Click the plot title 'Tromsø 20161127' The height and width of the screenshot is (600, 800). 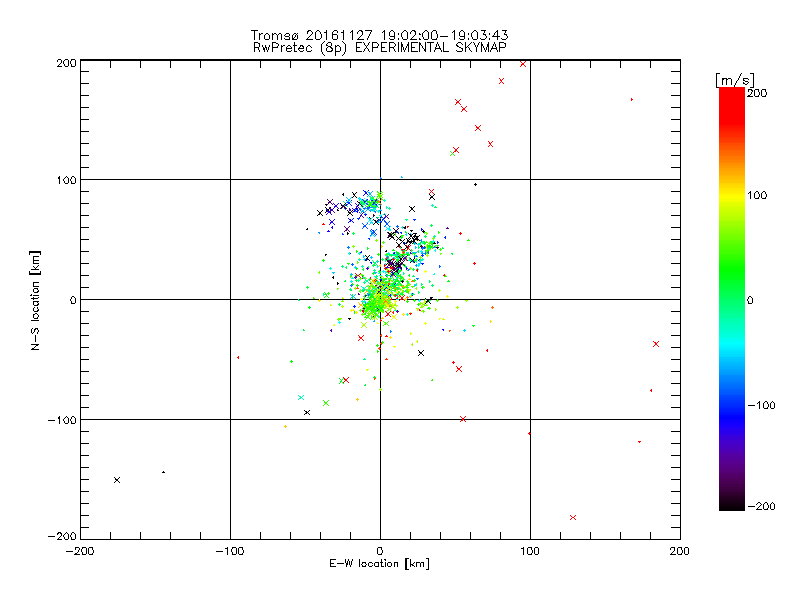312,35
